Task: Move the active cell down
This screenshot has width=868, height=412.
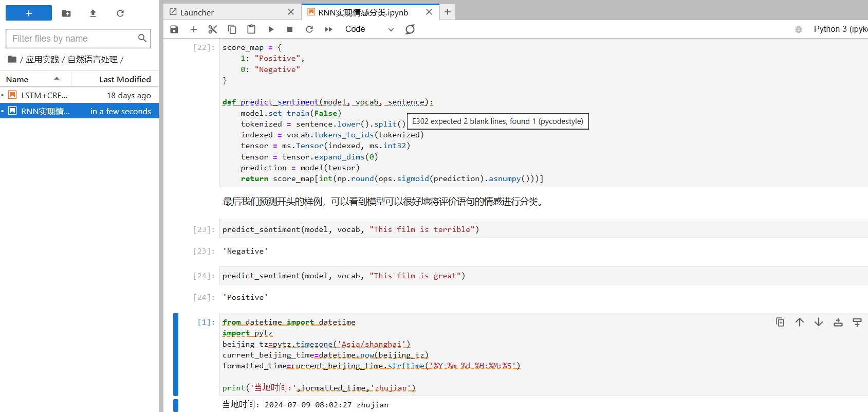Action: coord(819,322)
